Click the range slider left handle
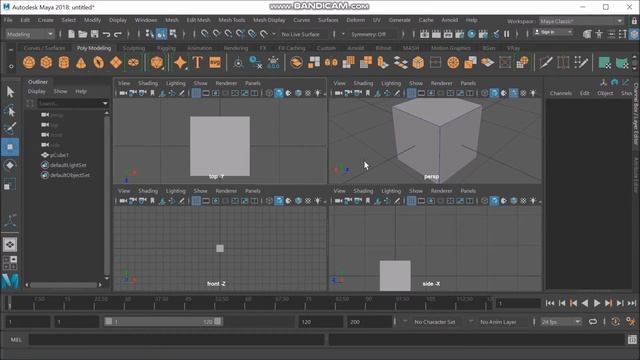This screenshot has height=360, width=640. pos(109,322)
